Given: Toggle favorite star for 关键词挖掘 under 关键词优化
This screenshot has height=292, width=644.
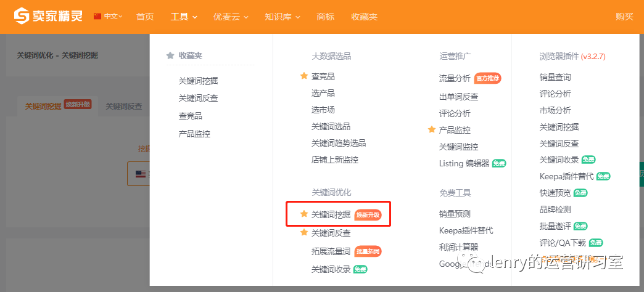Looking at the screenshot, I should click(303, 214).
